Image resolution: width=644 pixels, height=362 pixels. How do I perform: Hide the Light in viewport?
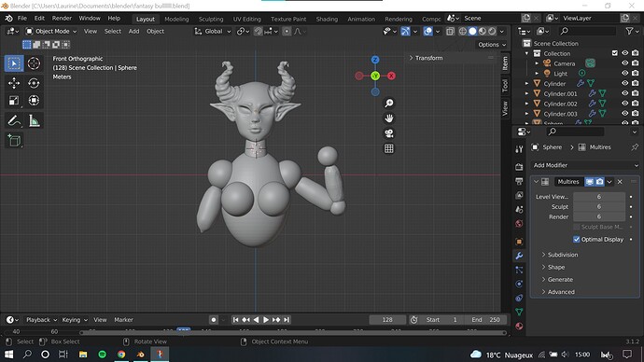click(624, 73)
